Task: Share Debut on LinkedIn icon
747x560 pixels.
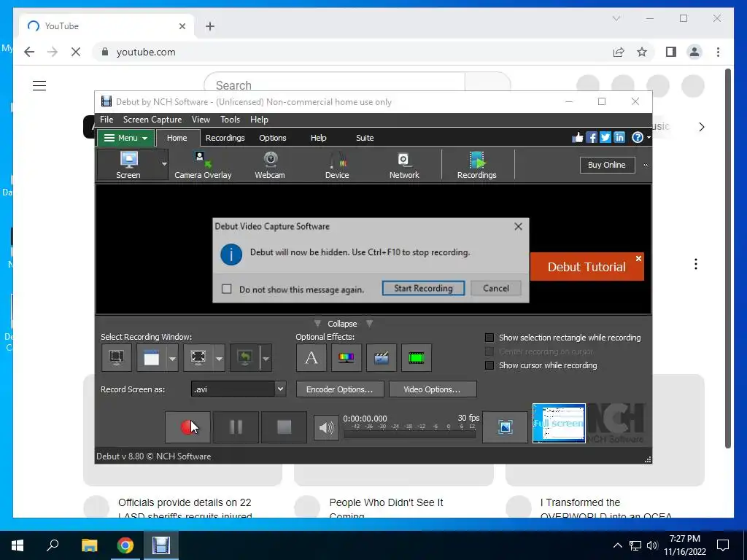Action: [619, 138]
